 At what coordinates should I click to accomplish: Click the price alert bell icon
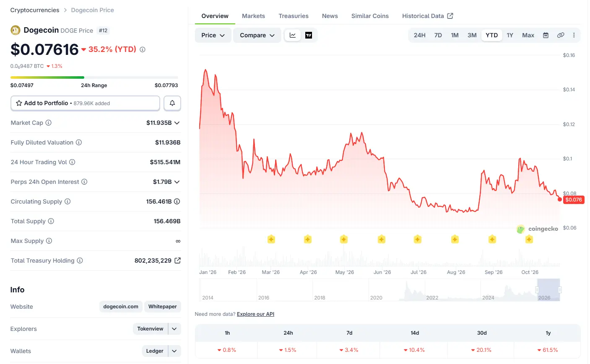click(x=172, y=103)
